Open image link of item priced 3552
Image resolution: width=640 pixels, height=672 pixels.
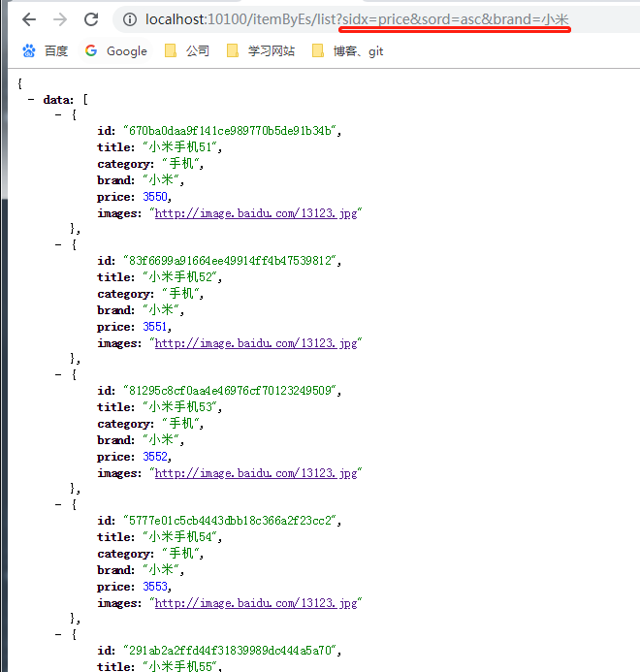tap(256, 473)
